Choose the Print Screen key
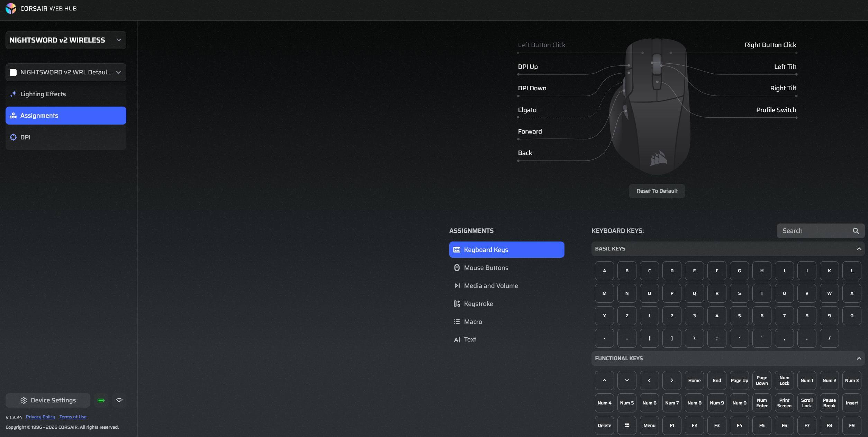This screenshot has height=437, width=868. point(784,403)
